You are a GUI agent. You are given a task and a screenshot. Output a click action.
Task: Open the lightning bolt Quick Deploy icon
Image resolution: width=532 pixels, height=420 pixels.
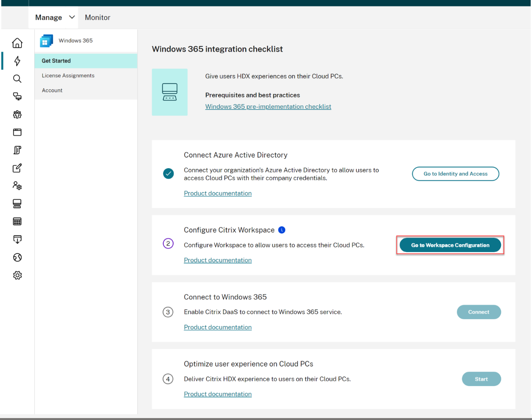pos(17,61)
